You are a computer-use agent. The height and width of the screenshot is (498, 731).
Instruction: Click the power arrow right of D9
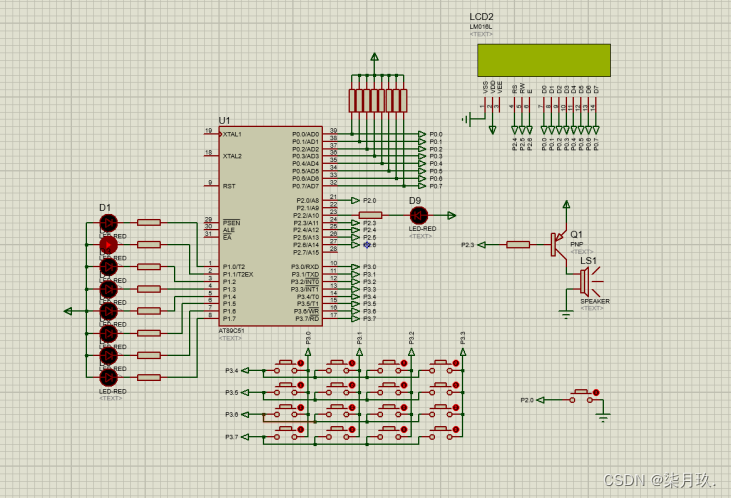pyautogui.click(x=451, y=215)
